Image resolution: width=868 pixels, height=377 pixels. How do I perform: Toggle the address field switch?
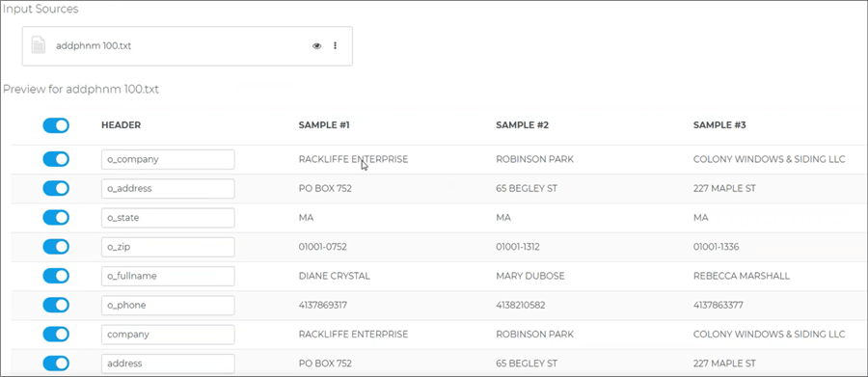(x=56, y=364)
